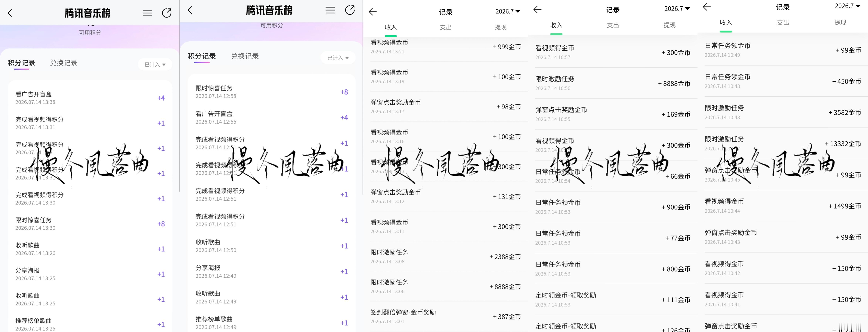Tap the back arrow in the rightmost 记录 screen
Viewport: 868px width, 332px height.
[707, 7]
